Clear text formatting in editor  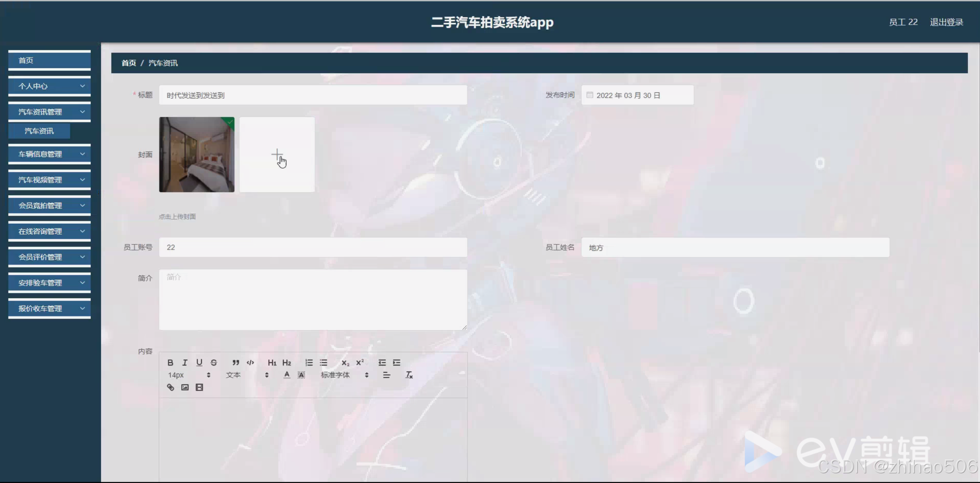click(x=409, y=375)
